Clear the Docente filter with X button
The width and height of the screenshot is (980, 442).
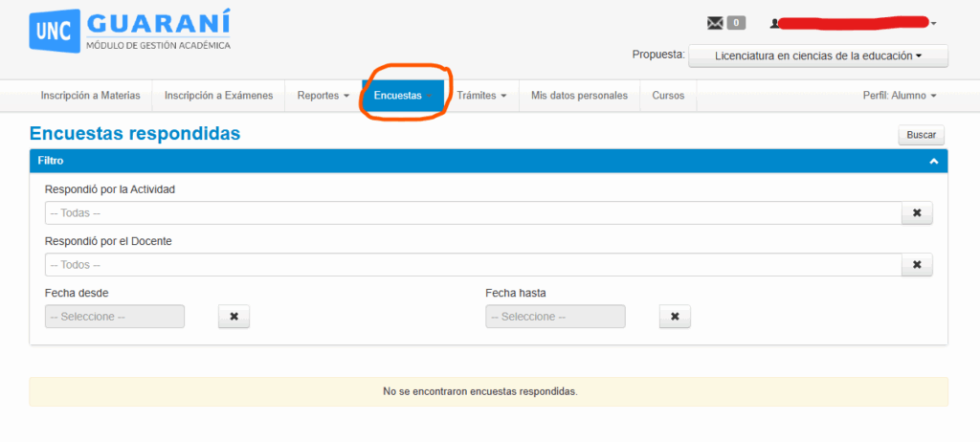coord(916,265)
